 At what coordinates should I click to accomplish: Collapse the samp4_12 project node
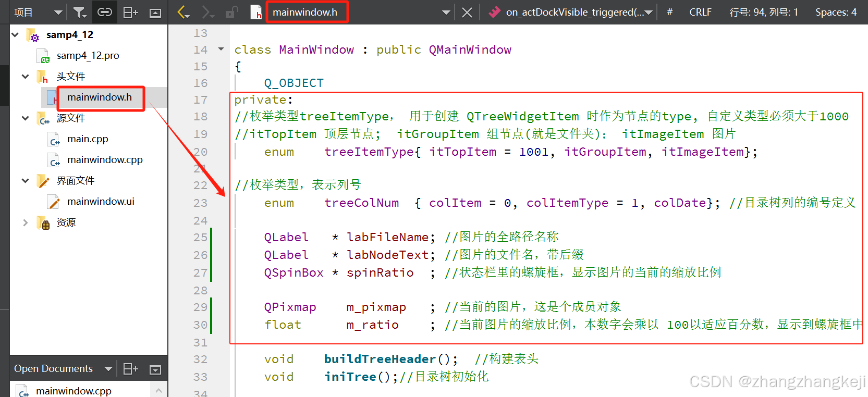pos(15,34)
